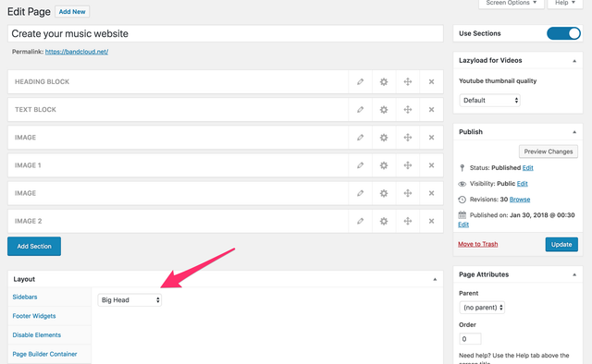Delete the HEADING BLOCK section with X icon
The image size is (592, 364).
click(x=431, y=82)
